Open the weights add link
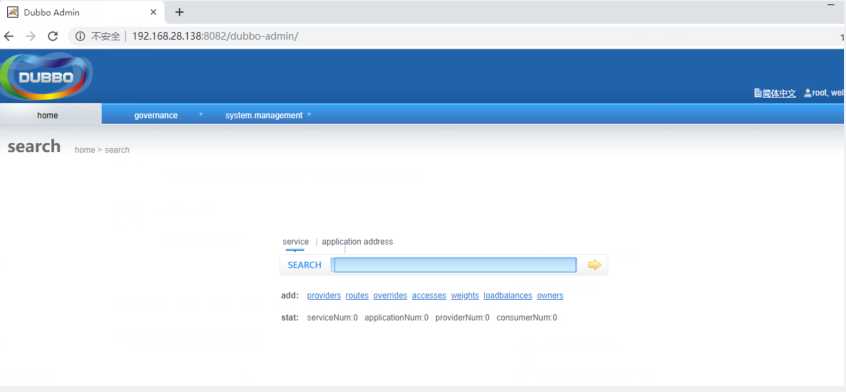This screenshot has height=392, width=846. click(x=465, y=295)
